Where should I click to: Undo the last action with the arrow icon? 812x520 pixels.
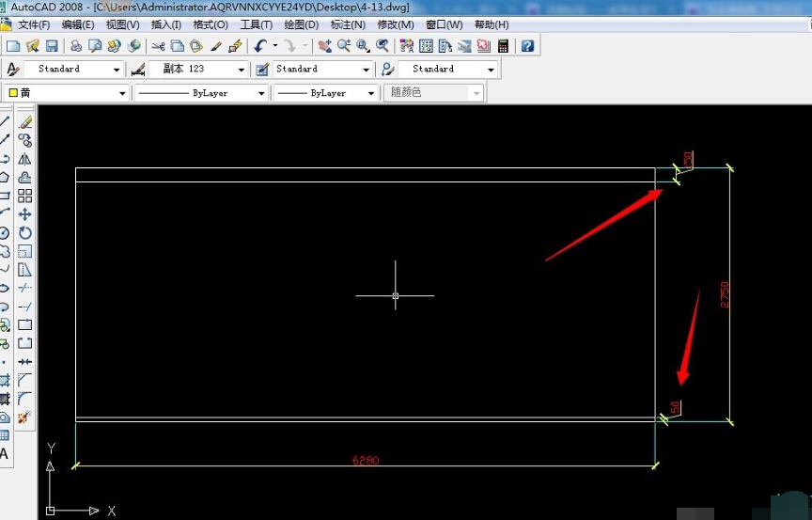pos(260,46)
